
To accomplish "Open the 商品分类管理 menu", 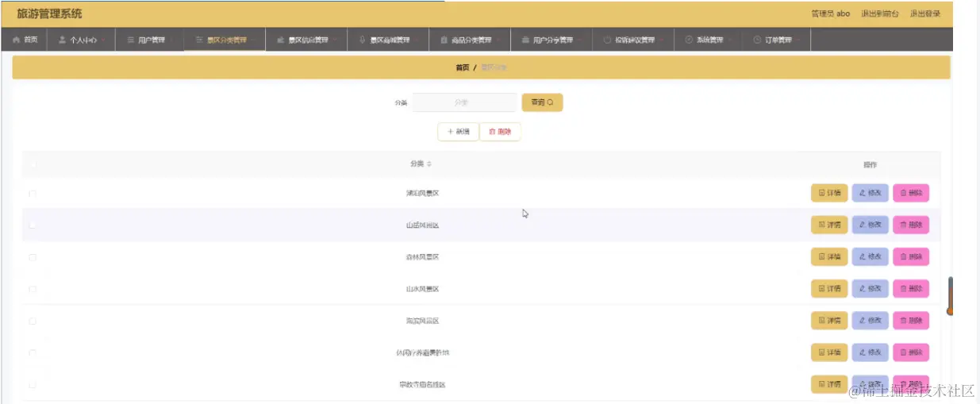I will tap(469, 40).
